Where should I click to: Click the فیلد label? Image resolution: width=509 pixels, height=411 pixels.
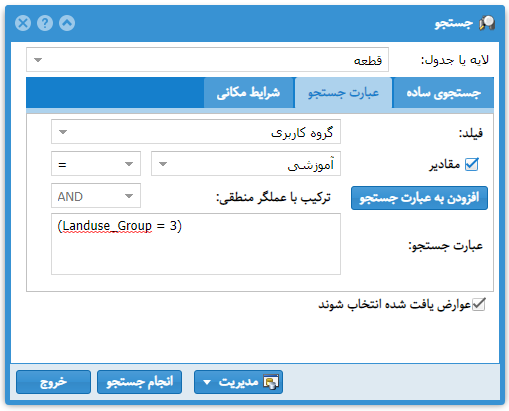pyautogui.click(x=471, y=133)
